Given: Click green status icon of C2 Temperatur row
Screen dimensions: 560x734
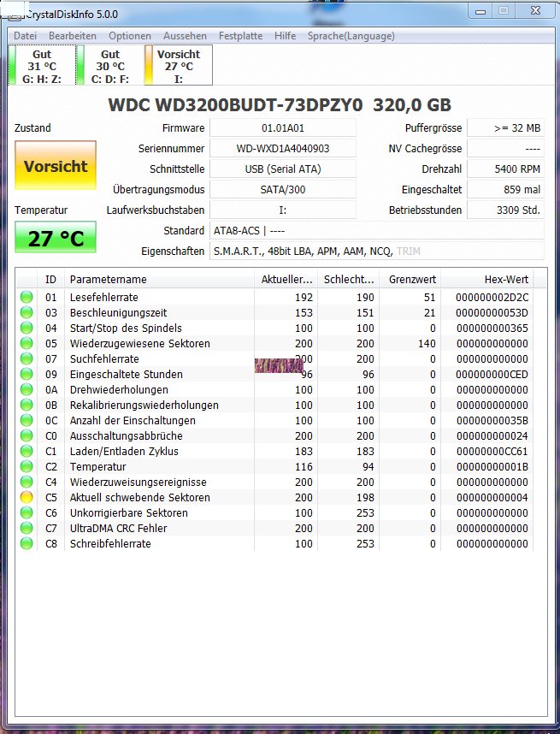Looking at the screenshot, I should 27,467.
